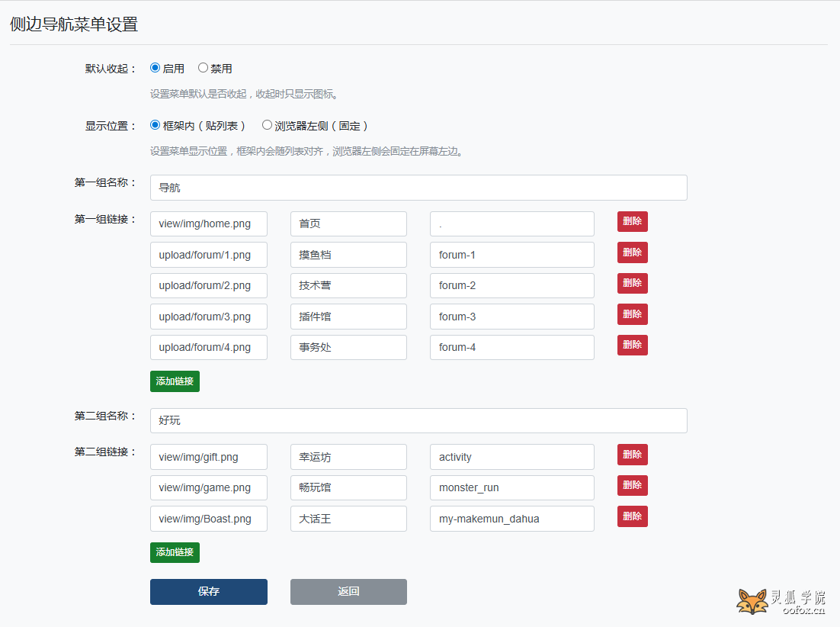Select the 启用 radio for 默认收起
840x627 pixels.
tap(155, 68)
